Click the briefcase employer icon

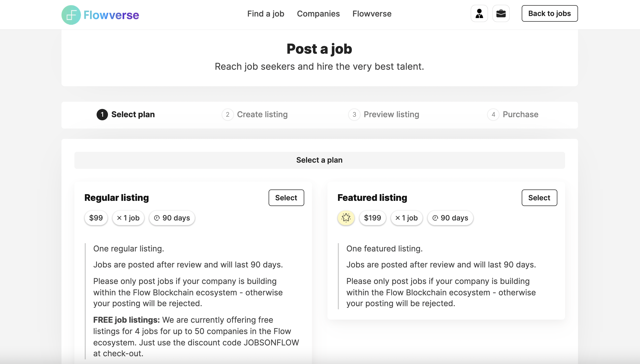[x=501, y=13]
